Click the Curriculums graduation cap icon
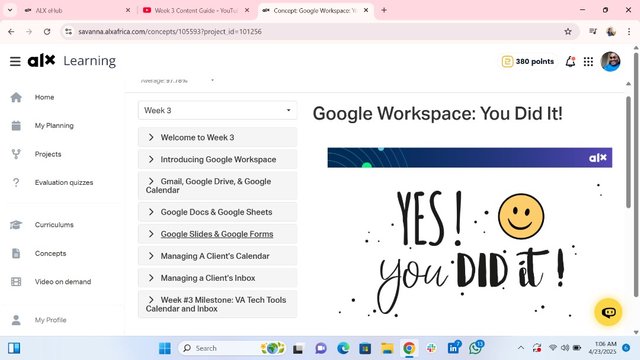 tap(16, 224)
